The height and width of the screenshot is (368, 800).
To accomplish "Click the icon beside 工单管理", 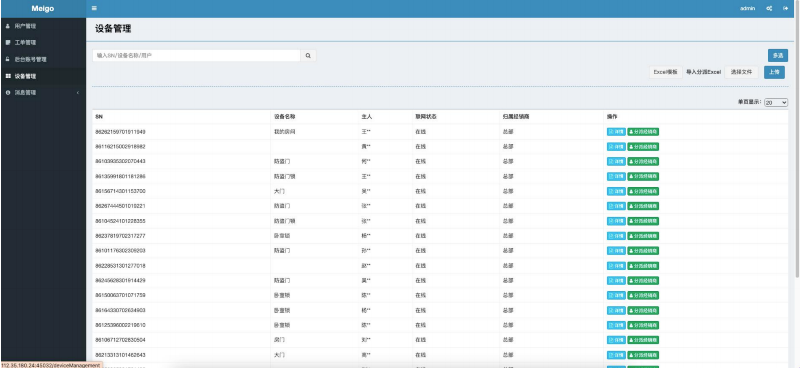I will (x=8, y=42).
